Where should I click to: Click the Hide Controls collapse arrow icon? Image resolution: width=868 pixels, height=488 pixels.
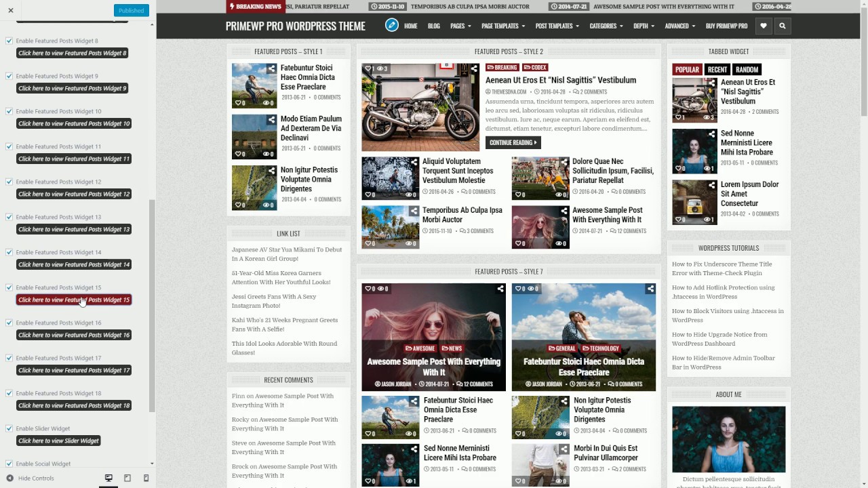click(x=9, y=479)
